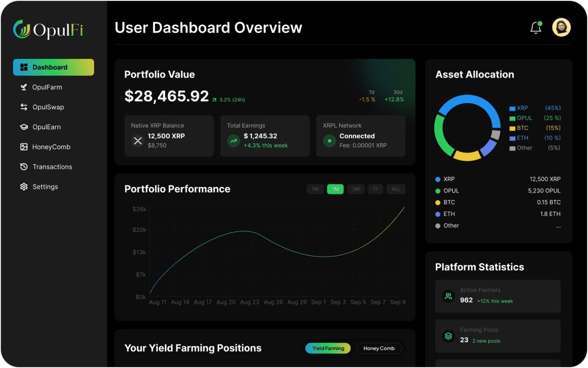Click the green OPUL legend swatch

(x=512, y=118)
